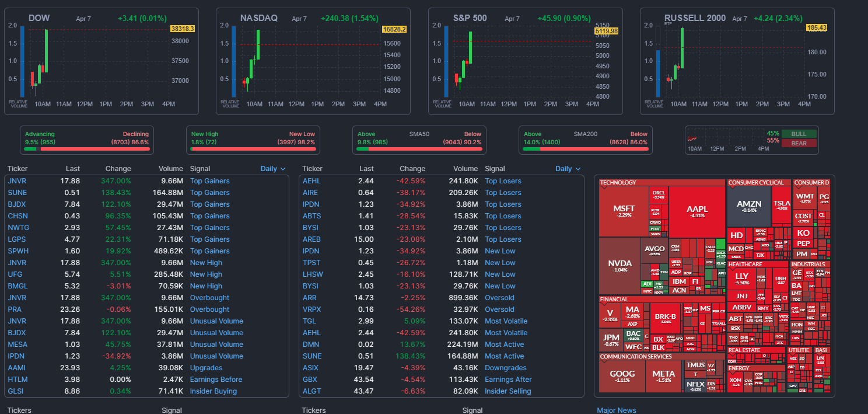
Task: Open ticker AREB in the Top Losers row
Action: tap(313, 239)
